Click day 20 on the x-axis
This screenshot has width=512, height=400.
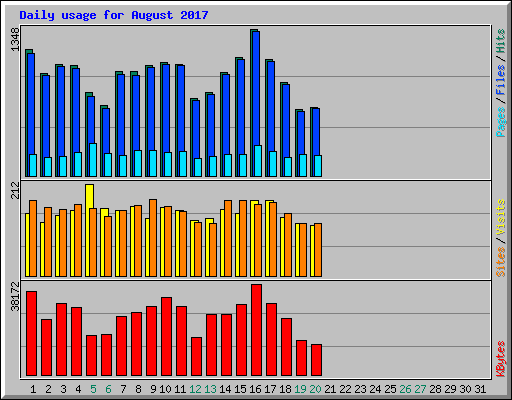tap(315, 389)
